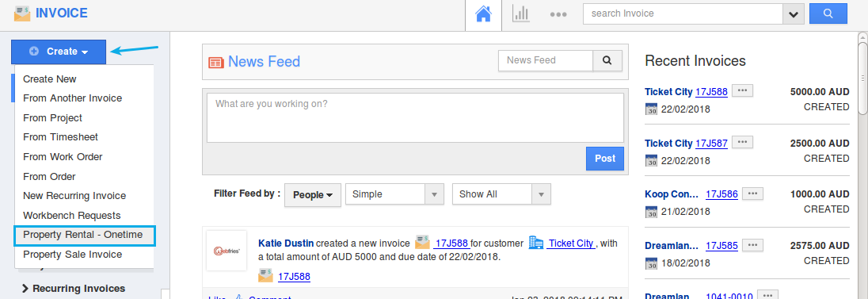Viewport: 868px width, 299px height.
Task: Click the News Feed newspaper icon
Action: click(x=216, y=62)
